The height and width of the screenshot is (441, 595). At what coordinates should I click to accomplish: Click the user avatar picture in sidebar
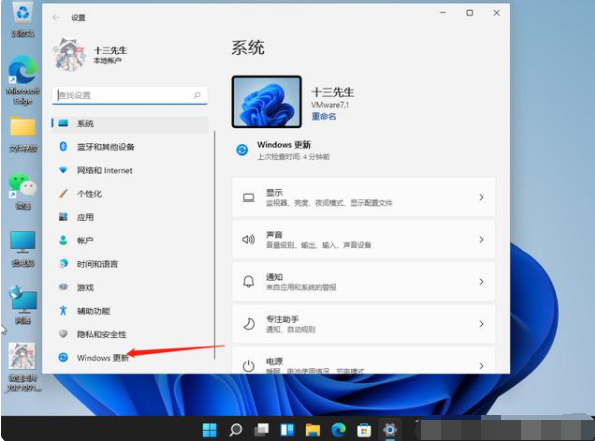point(69,54)
